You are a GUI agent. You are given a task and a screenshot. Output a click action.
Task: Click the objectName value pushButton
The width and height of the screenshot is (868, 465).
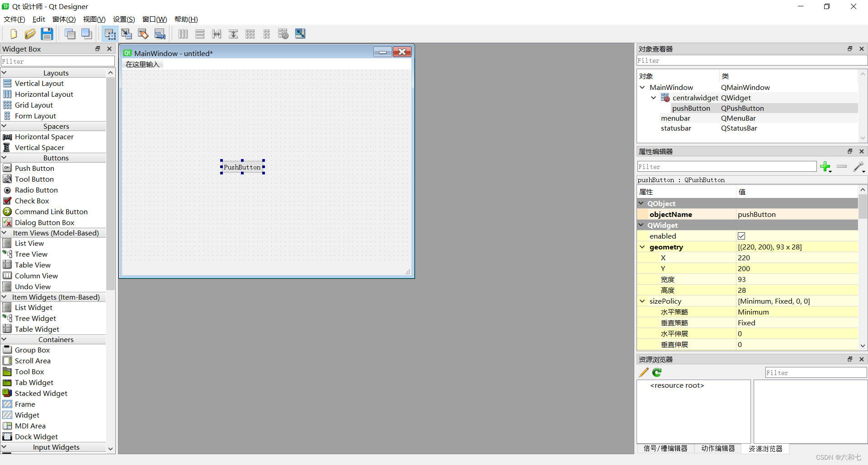tap(797, 214)
